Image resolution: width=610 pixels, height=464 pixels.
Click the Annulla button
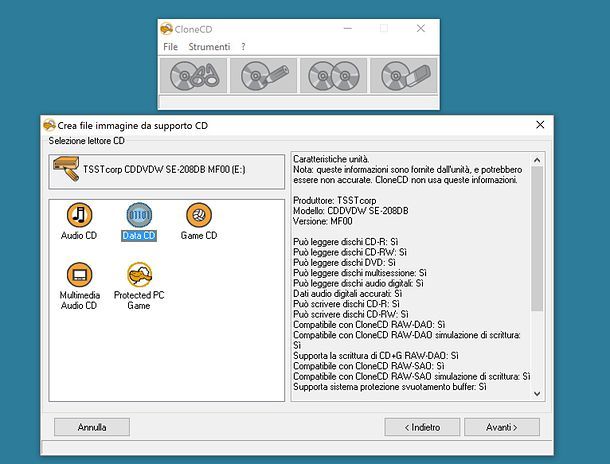click(92, 427)
